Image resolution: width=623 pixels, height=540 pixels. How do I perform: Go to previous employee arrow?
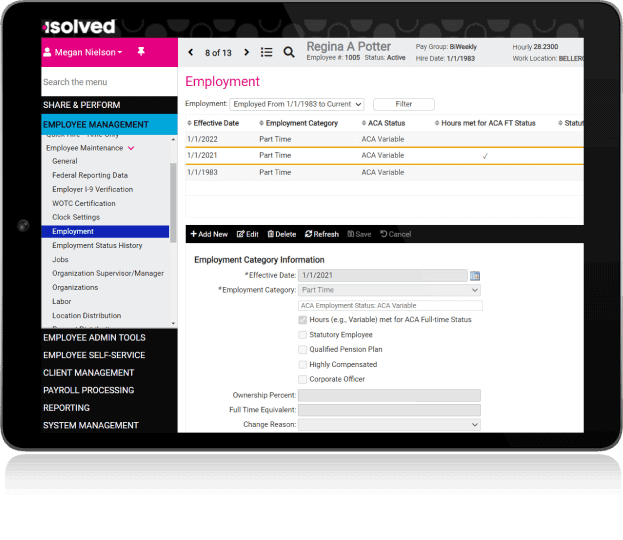(x=191, y=52)
